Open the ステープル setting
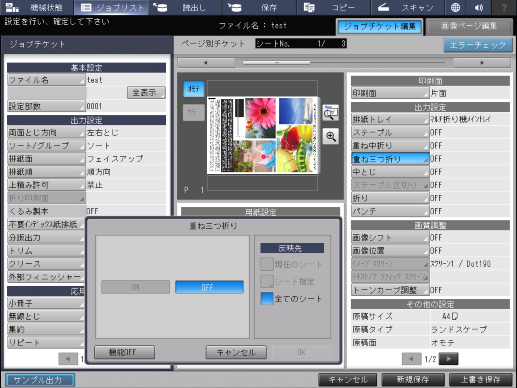 click(390, 132)
